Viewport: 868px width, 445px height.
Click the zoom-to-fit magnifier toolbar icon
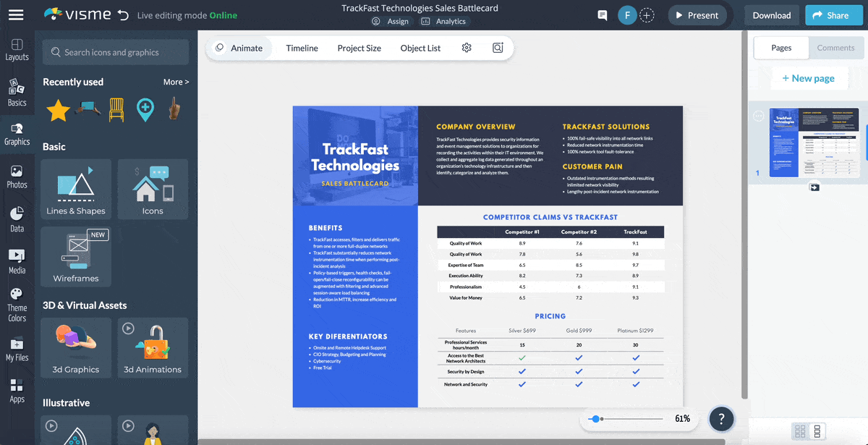[x=498, y=48]
